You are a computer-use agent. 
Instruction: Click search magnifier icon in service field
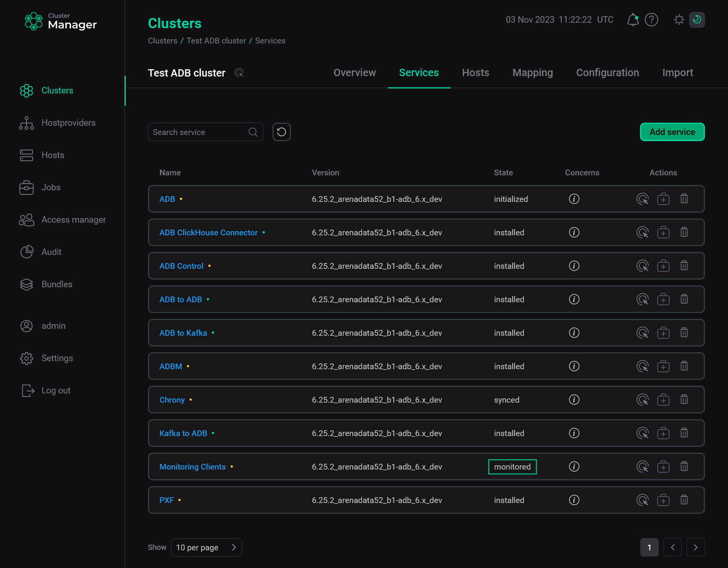(x=253, y=132)
